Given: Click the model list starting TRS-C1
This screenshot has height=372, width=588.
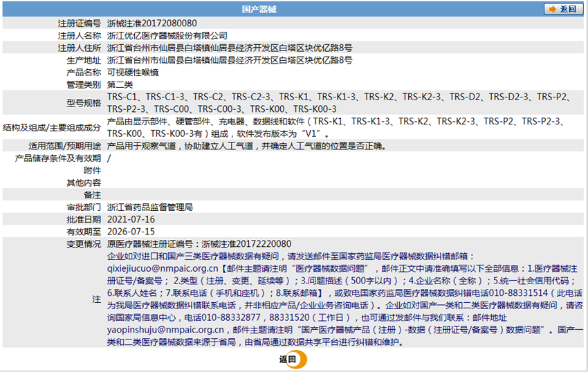Looking at the screenshot, I should (339, 103).
